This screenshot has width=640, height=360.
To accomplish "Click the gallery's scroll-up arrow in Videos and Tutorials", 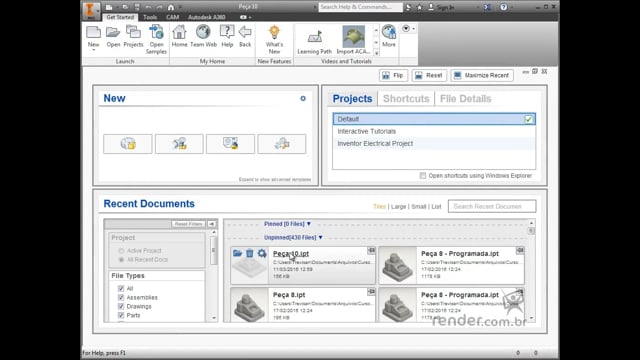I will tap(376, 30).
